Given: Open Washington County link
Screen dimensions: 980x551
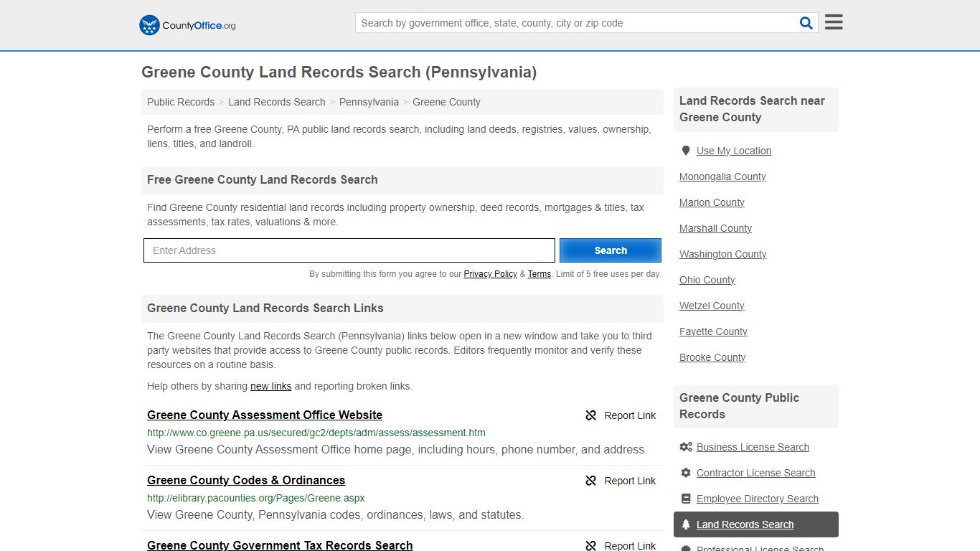Looking at the screenshot, I should (x=723, y=254).
